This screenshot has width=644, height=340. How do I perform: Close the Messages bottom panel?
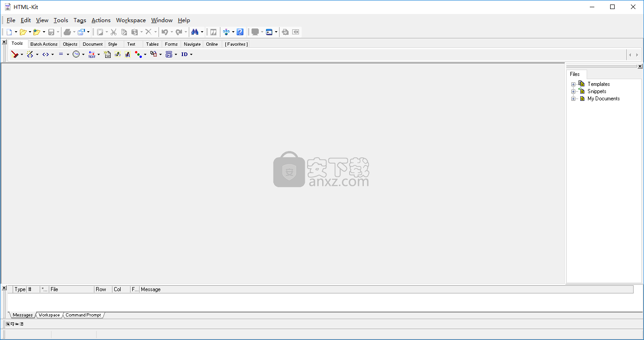(4, 288)
